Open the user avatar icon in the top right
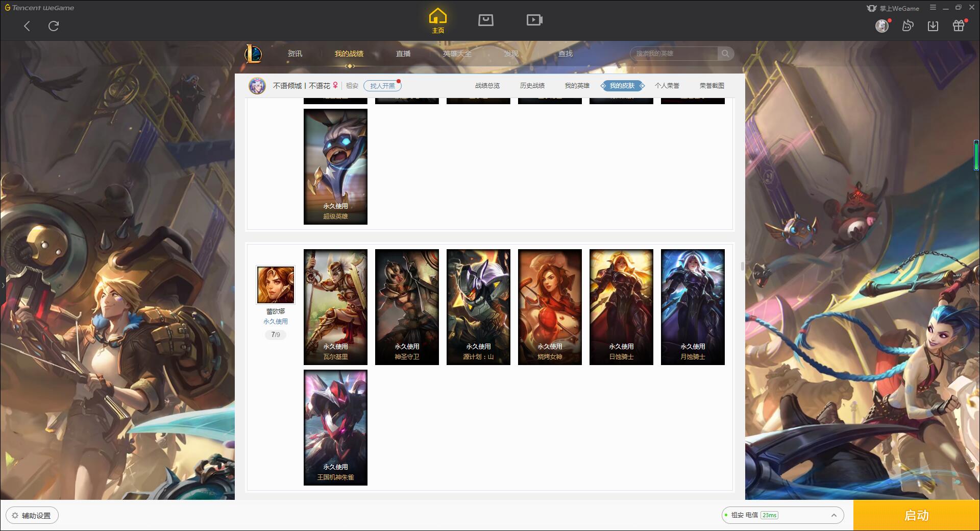This screenshot has height=531, width=980. pyautogui.click(x=882, y=26)
